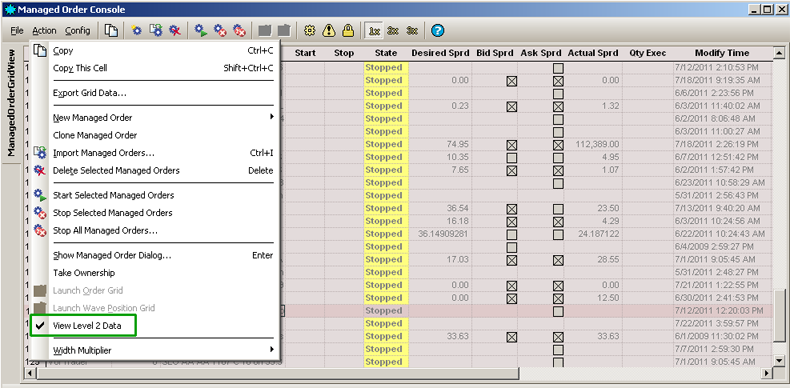This screenshot has height=388, width=790.
Task: Click the vertical scrollbar up arrow
Action: click(779, 53)
